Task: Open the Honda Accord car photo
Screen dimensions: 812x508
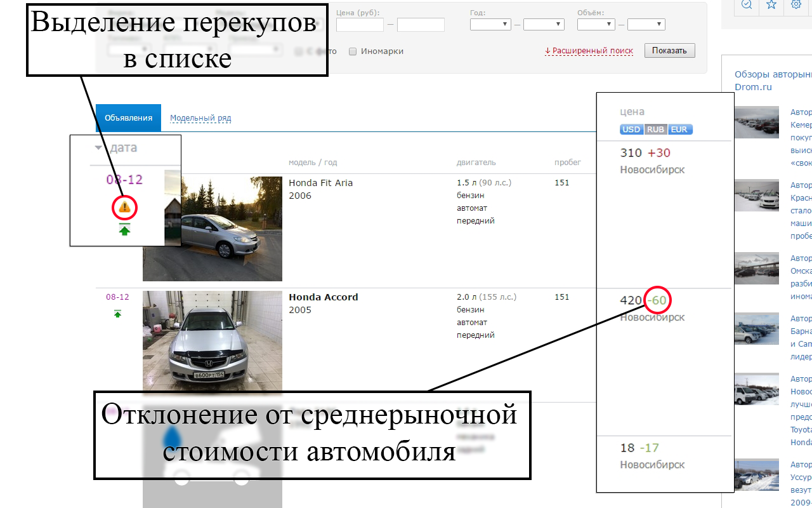Action: (x=212, y=343)
